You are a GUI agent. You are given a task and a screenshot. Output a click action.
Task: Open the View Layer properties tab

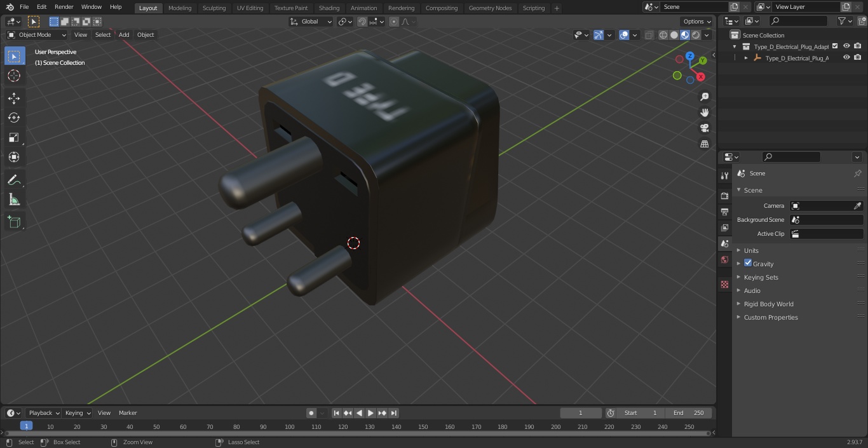pyautogui.click(x=724, y=227)
